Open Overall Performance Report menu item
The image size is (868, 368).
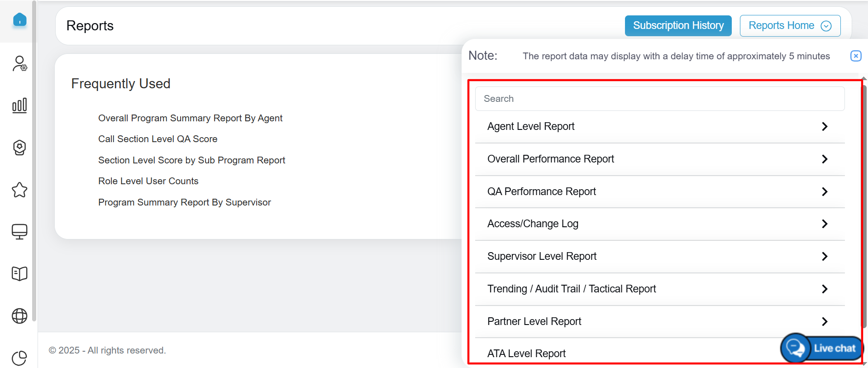click(x=551, y=159)
